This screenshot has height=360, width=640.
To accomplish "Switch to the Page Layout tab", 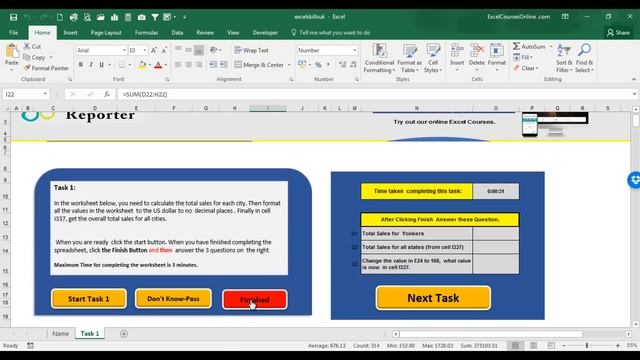I will [x=106, y=33].
